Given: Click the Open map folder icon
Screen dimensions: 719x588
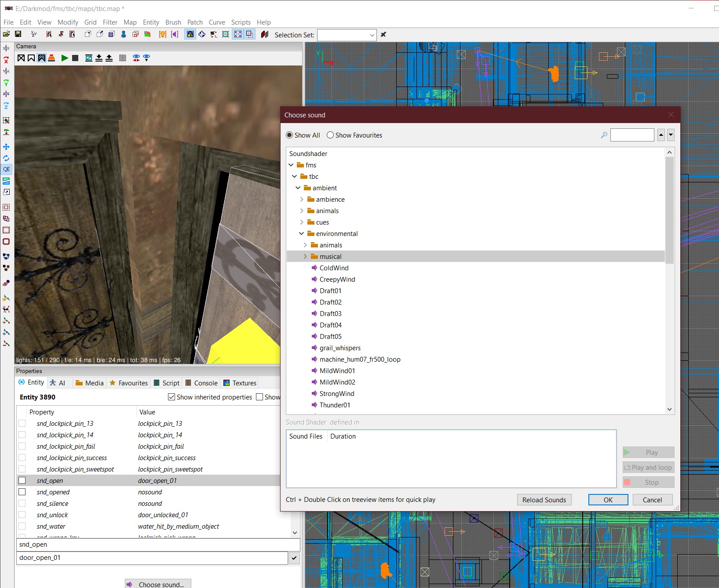Looking at the screenshot, I should (7, 34).
